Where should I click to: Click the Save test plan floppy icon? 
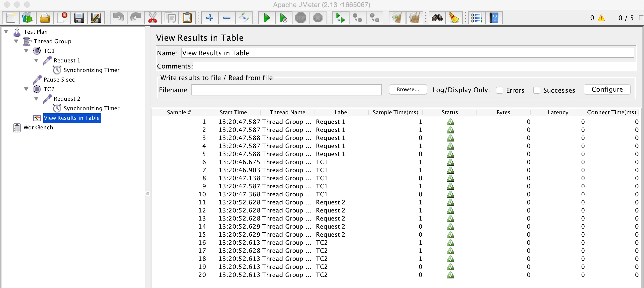coord(79,18)
